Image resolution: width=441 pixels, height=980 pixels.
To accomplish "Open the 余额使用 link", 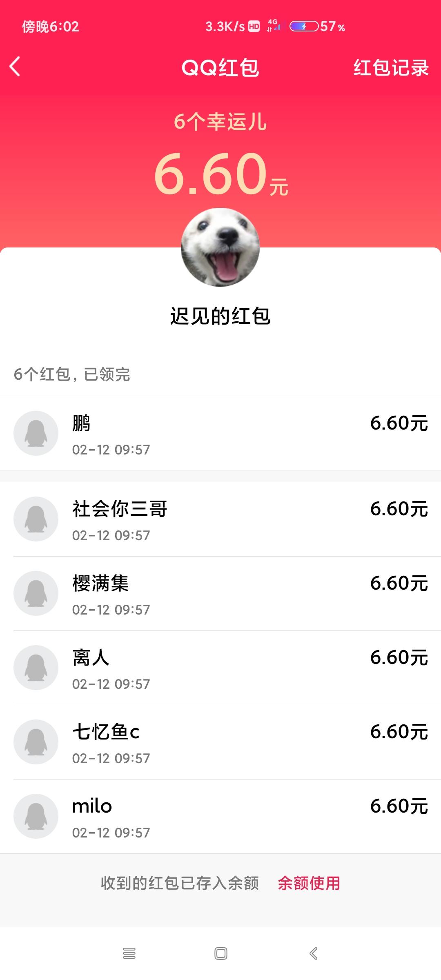I will click(309, 883).
